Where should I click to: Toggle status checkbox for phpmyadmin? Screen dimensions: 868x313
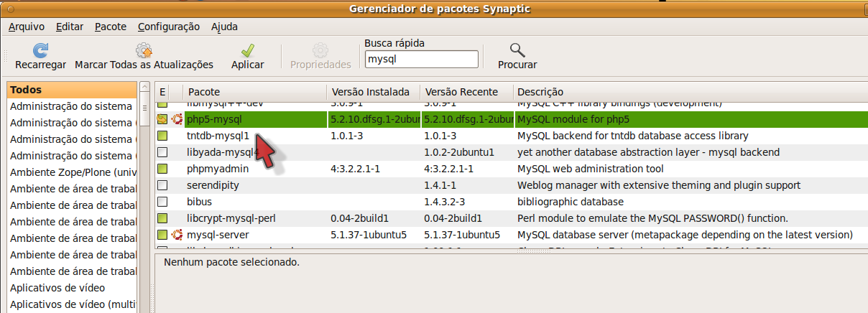pyautogui.click(x=162, y=169)
